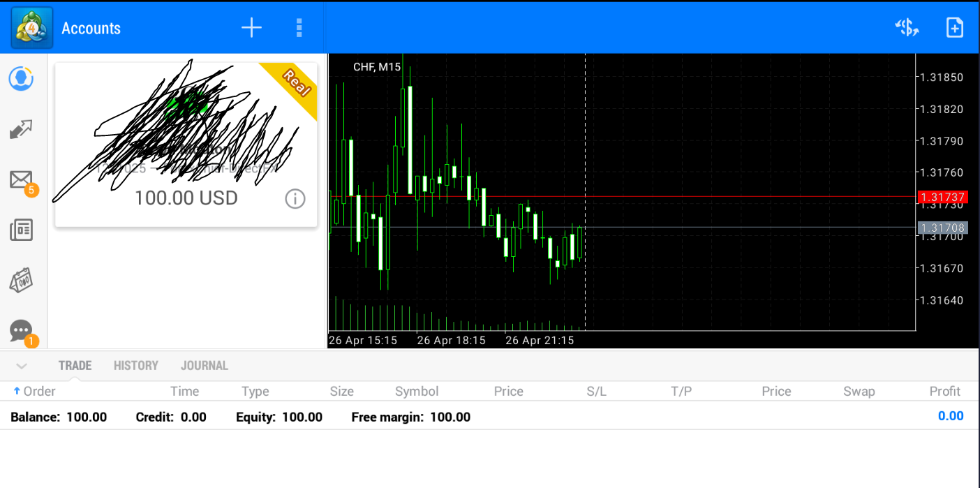Open the Trade arrows sidebar icon
Viewport: 980px width, 488px height.
[21, 129]
